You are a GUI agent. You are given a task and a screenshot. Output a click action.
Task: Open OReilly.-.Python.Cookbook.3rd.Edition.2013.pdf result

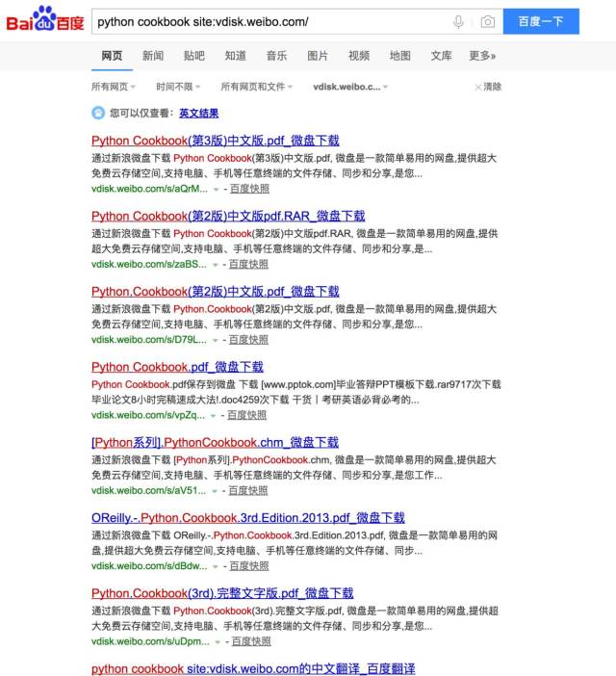click(x=248, y=518)
